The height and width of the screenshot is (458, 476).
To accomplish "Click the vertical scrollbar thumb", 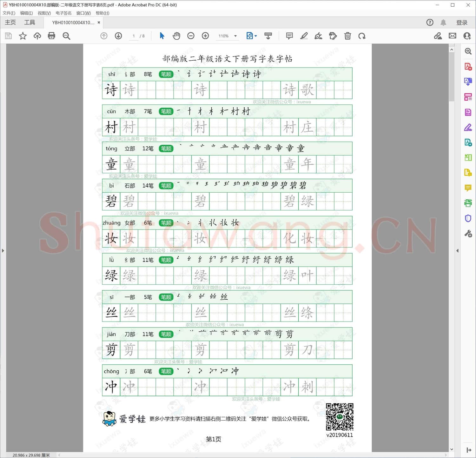I will coord(452,77).
